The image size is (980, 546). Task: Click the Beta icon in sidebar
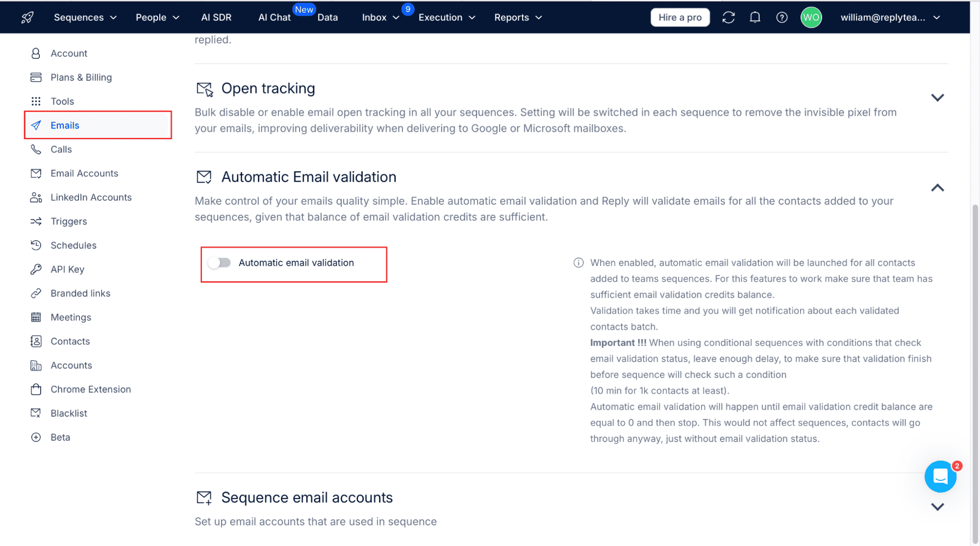37,436
